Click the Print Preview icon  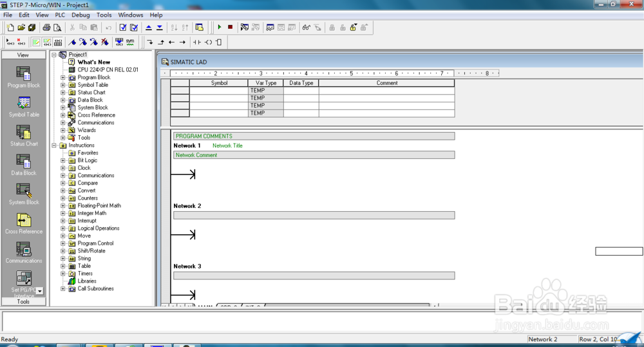click(x=57, y=28)
